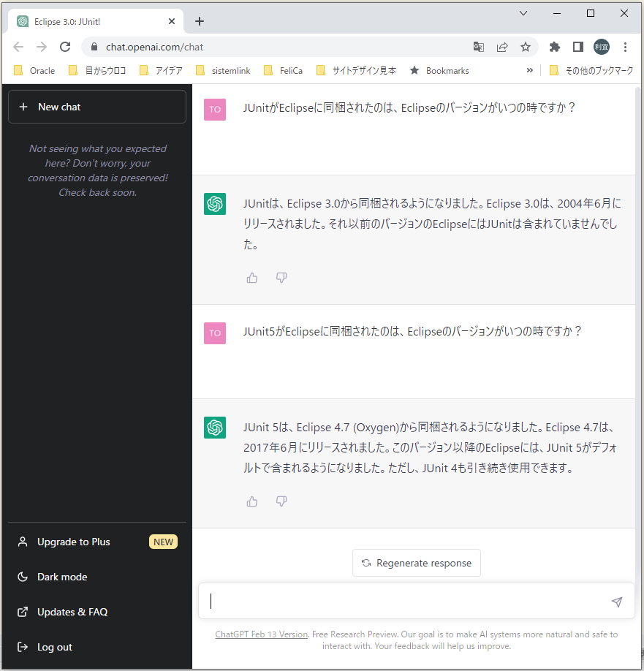Toggle the Chrome side panel open
The height and width of the screenshot is (671, 644).
[x=577, y=46]
